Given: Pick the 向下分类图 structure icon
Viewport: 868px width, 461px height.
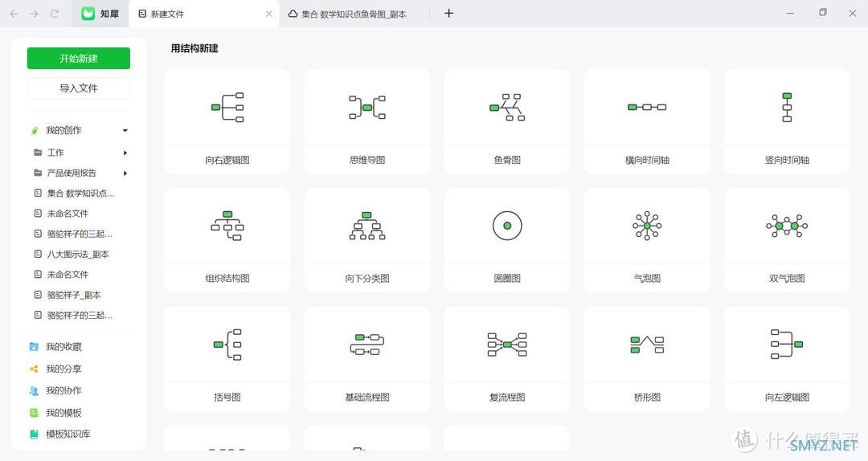Looking at the screenshot, I should (367, 226).
